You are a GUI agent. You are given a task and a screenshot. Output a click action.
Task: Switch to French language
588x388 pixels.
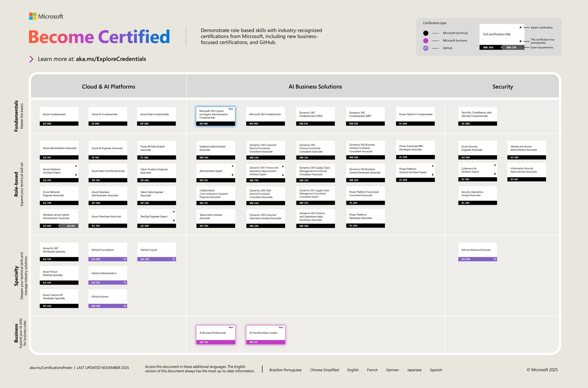click(x=372, y=370)
